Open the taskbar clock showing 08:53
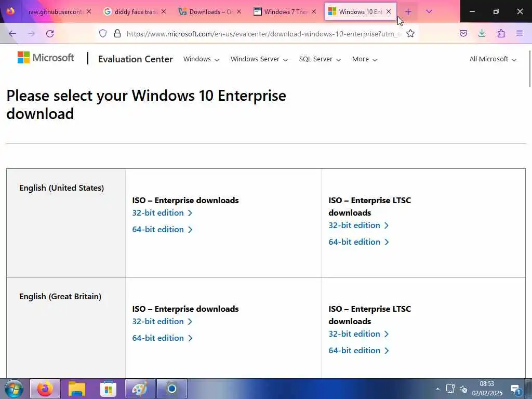The image size is (532, 399). (487, 389)
